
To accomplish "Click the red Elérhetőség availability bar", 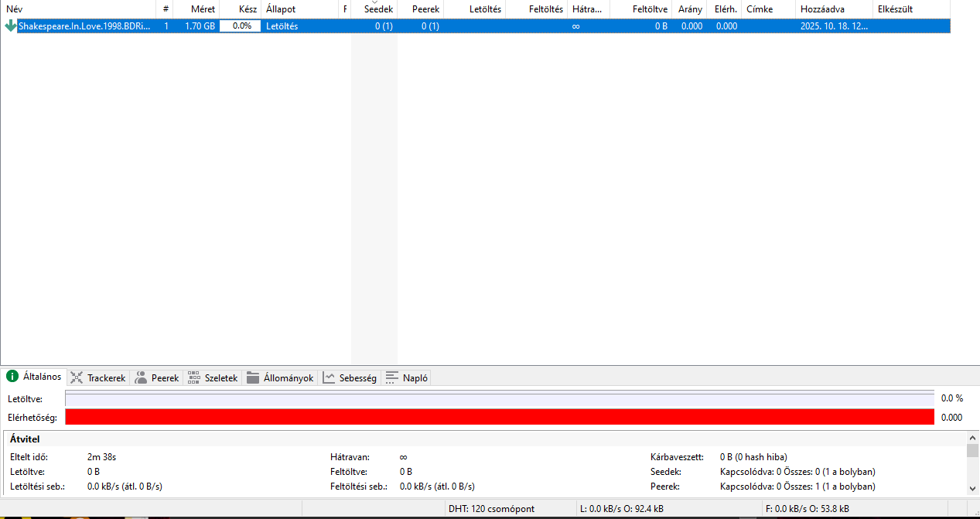I will (500, 417).
